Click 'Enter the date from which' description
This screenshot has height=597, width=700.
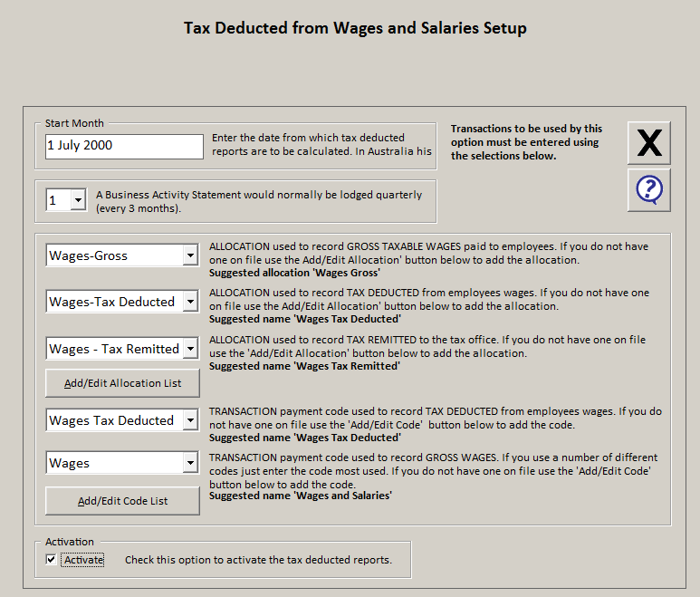point(321,144)
